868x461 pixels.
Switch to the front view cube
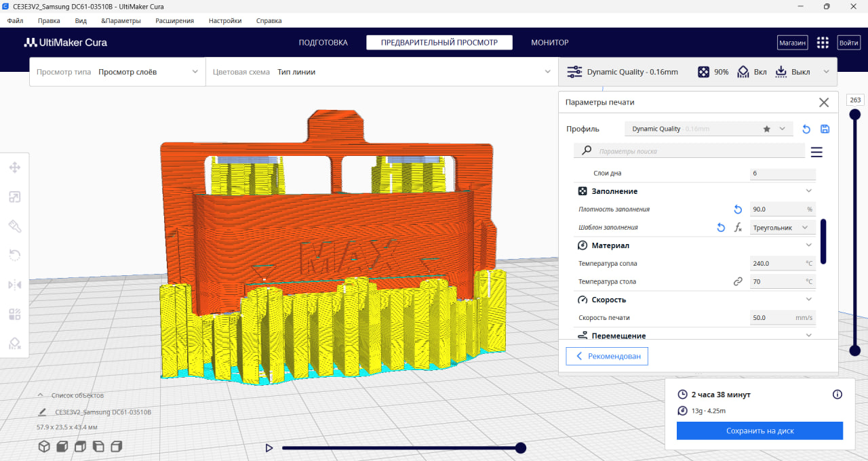click(x=62, y=446)
